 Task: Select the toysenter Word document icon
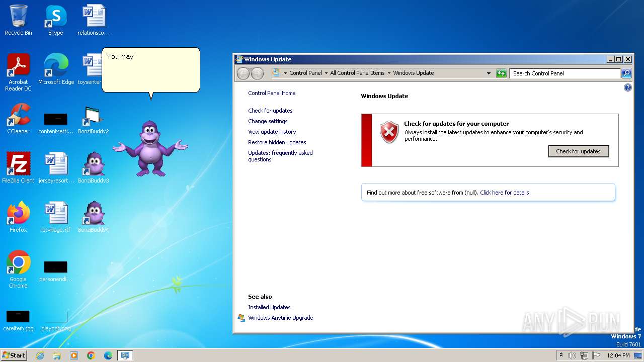90,69
